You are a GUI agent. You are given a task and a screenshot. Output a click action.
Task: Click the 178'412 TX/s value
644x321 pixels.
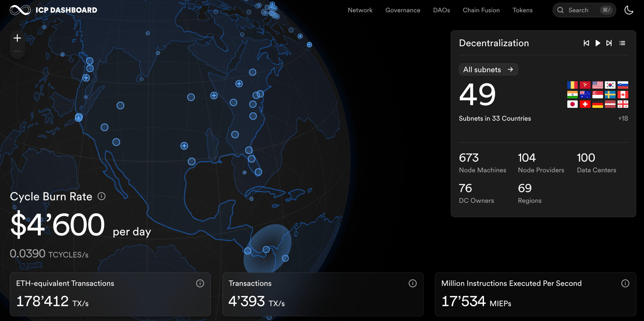53,301
